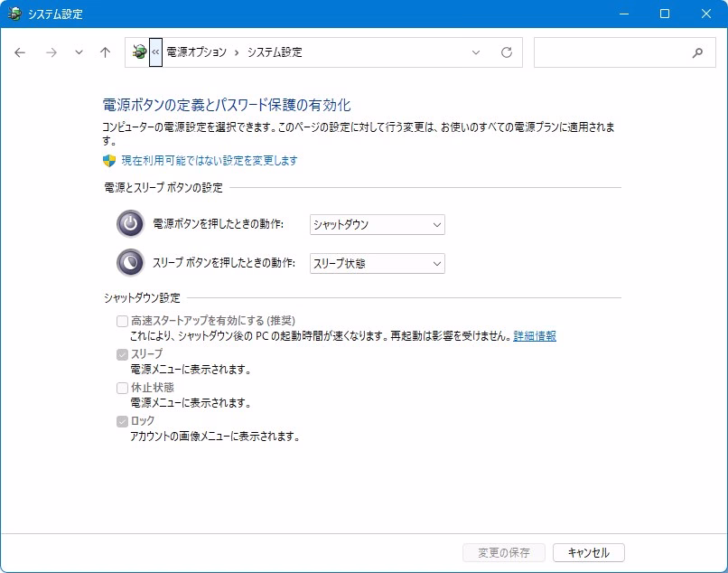The width and height of the screenshot is (728, 573).
Task: Click the power button icon
Action: 130,224
